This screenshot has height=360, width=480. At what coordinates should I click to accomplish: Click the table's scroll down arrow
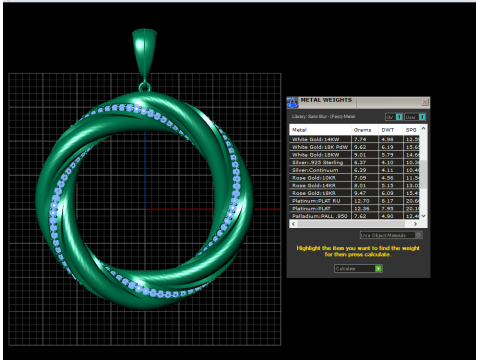click(x=423, y=216)
